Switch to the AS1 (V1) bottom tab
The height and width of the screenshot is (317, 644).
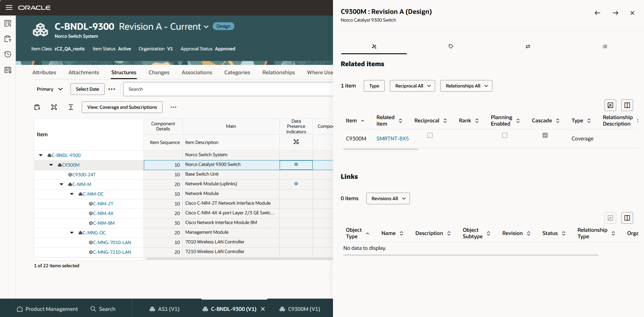(165, 309)
